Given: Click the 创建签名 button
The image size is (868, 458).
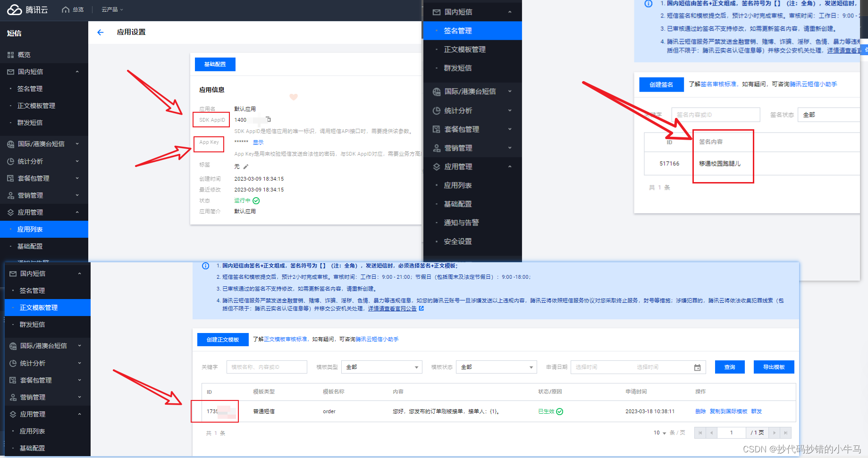Looking at the screenshot, I should (x=661, y=84).
